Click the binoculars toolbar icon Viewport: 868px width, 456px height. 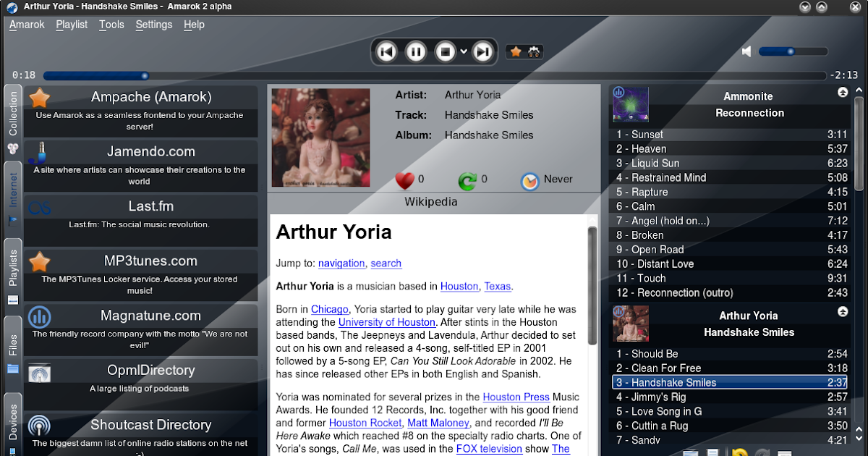[534, 51]
